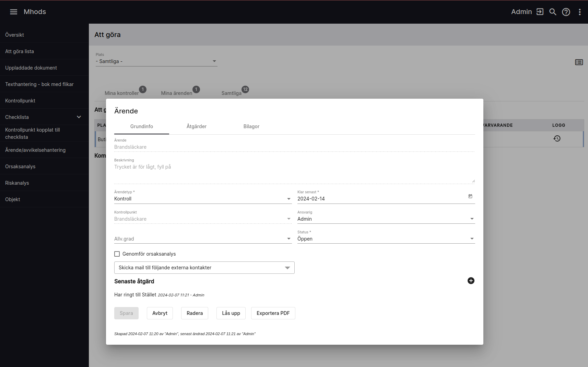Open Objekt in the sidebar
588x367 pixels.
click(x=44, y=199)
